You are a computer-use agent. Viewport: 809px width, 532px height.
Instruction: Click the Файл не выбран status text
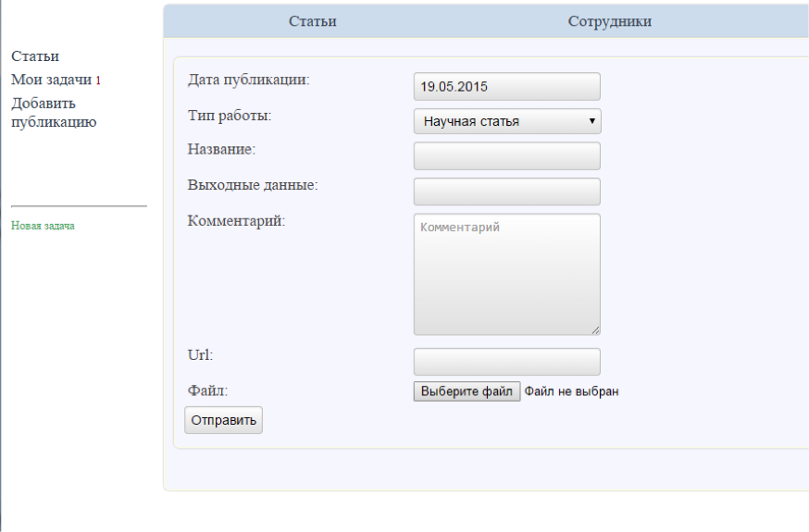click(x=571, y=391)
